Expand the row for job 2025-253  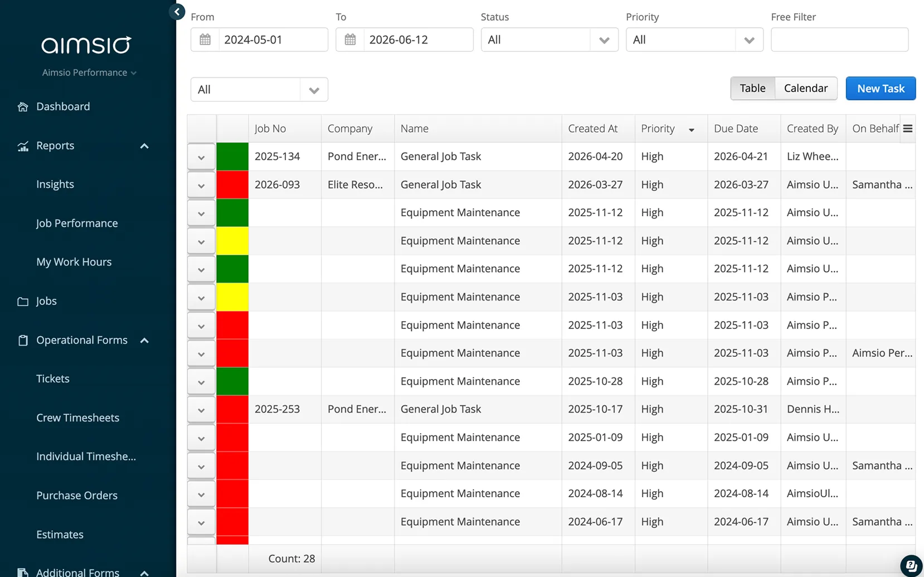coord(201,410)
